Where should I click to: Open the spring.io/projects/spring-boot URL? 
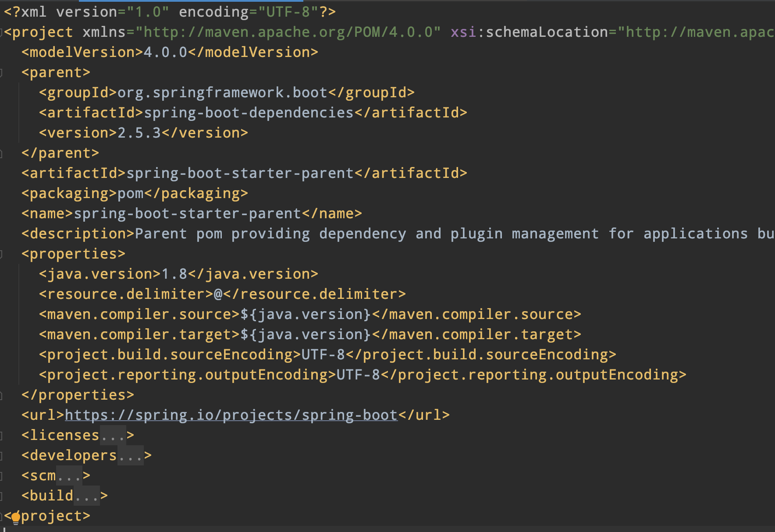tap(231, 415)
